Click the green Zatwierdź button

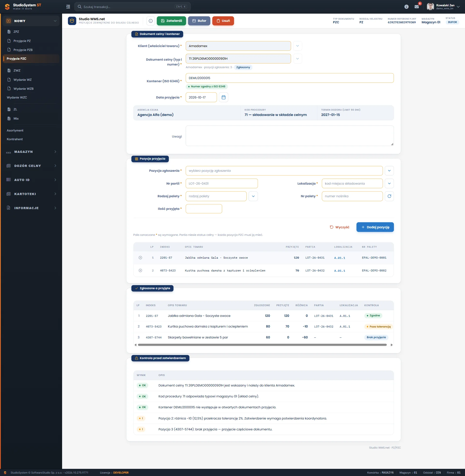pyautogui.click(x=171, y=21)
